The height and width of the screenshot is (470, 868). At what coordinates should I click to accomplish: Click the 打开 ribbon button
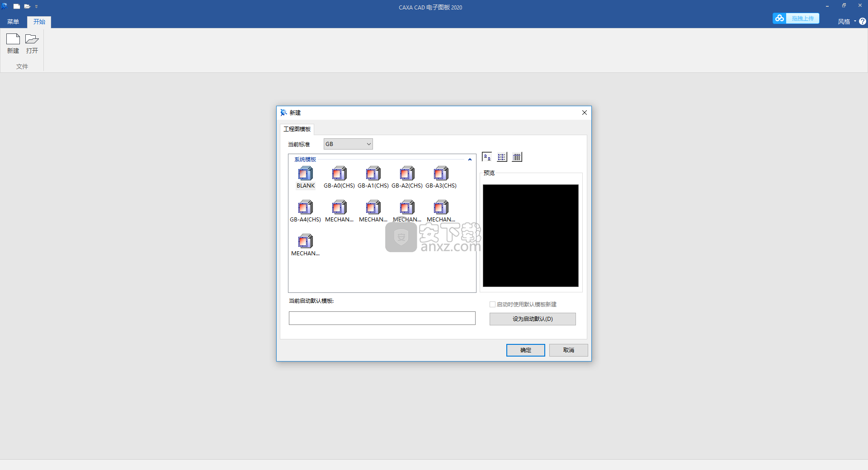[x=32, y=43]
